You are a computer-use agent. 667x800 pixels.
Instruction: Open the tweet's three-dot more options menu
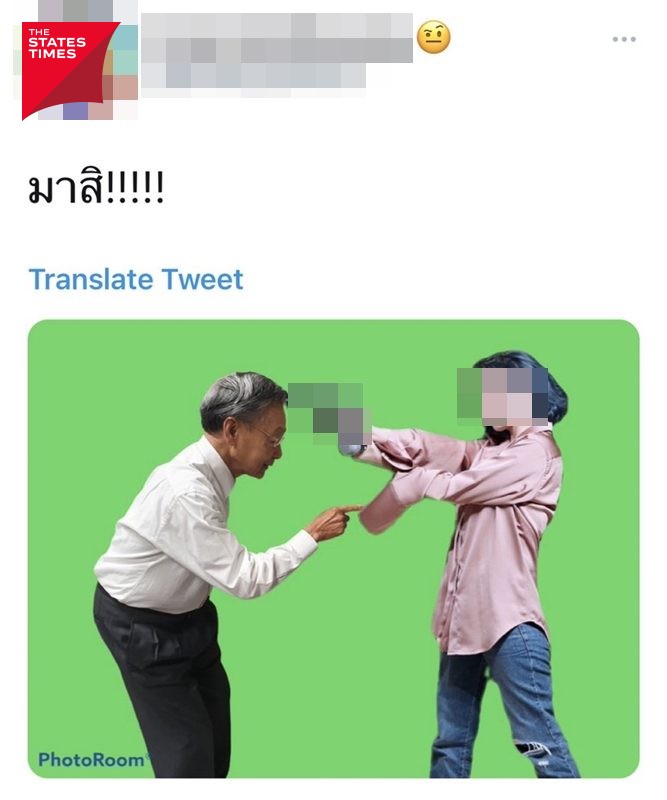click(x=624, y=39)
